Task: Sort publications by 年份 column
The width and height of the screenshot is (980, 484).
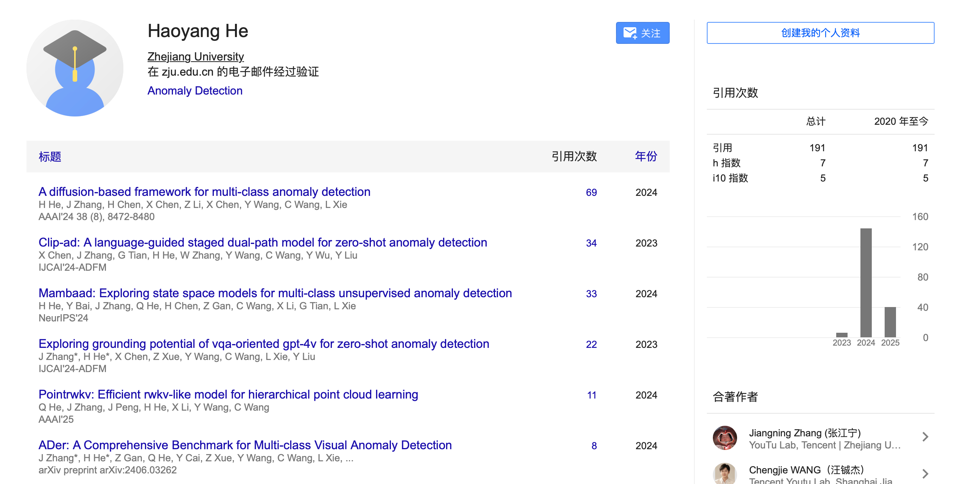Action: tap(646, 156)
